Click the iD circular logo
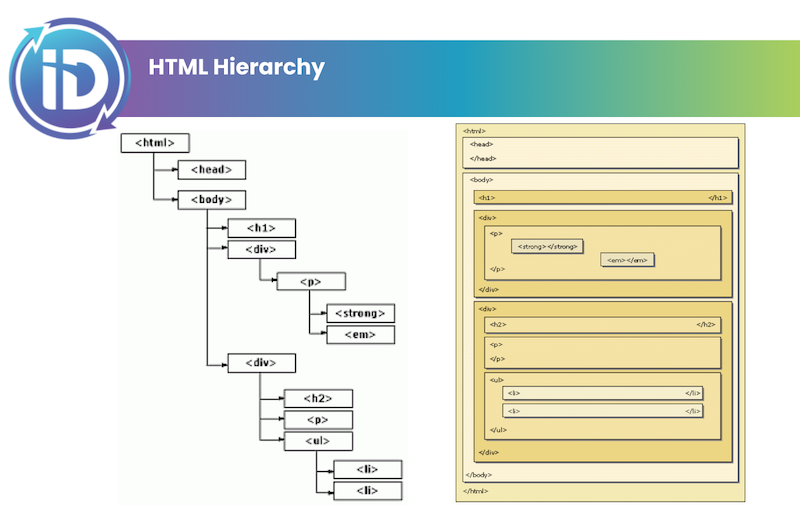This screenshot has width=800, height=518. coord(70,79)
